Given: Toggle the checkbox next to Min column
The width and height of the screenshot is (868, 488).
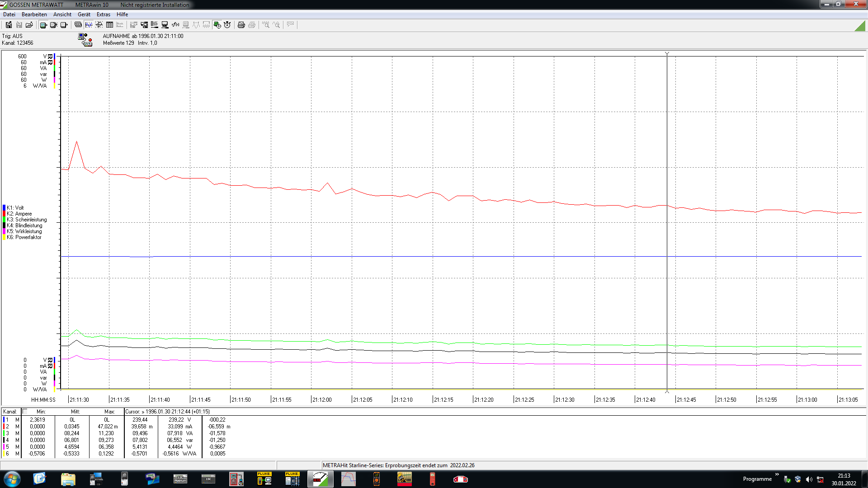Looking at the screenshot, I should coord(25,412).
